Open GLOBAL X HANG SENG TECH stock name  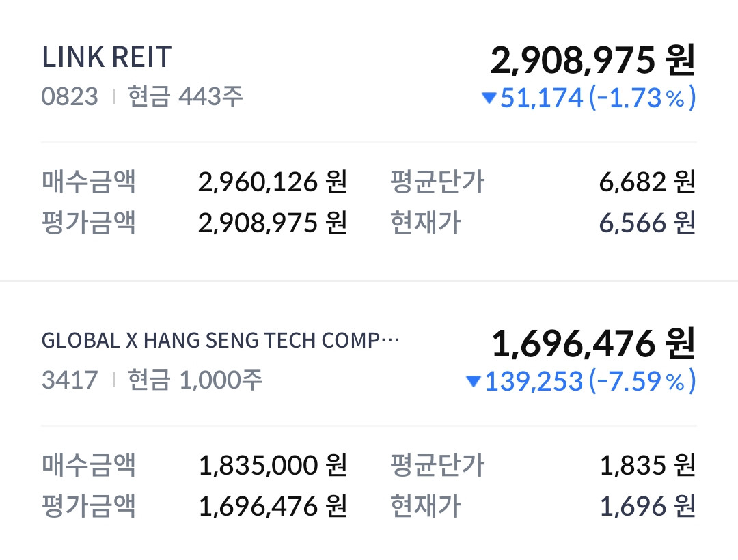click(220, 341)
